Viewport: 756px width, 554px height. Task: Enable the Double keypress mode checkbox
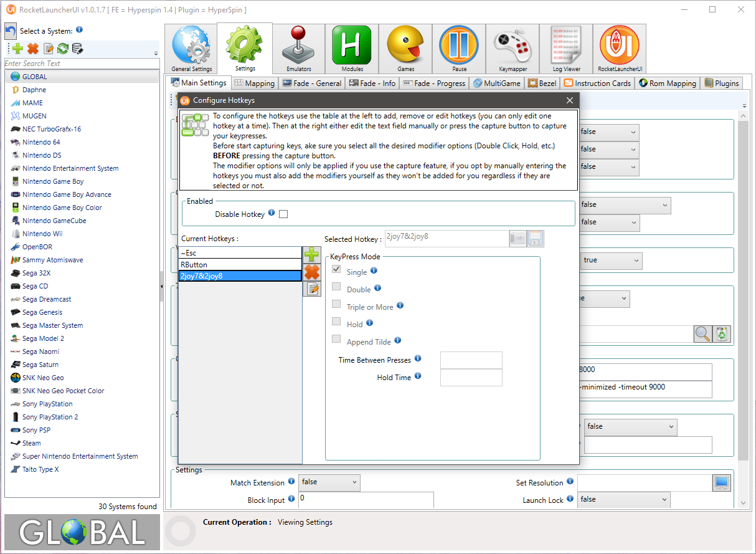coord(336,287)
